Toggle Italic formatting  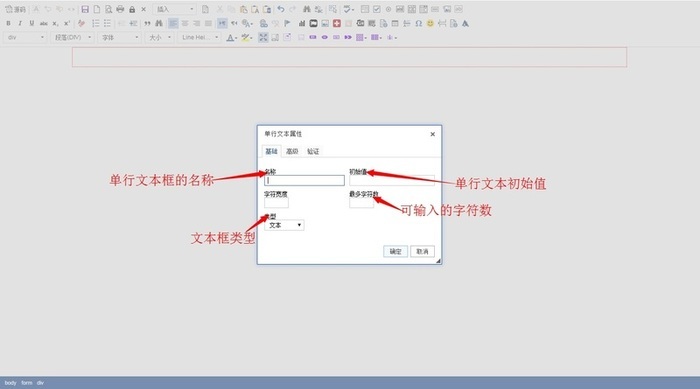(x=20, y=23)
